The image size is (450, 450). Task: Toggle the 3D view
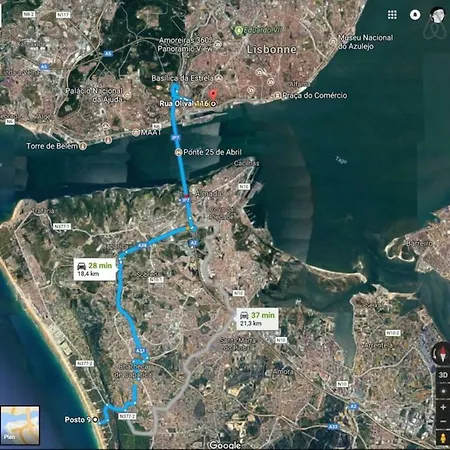[443, 375]
